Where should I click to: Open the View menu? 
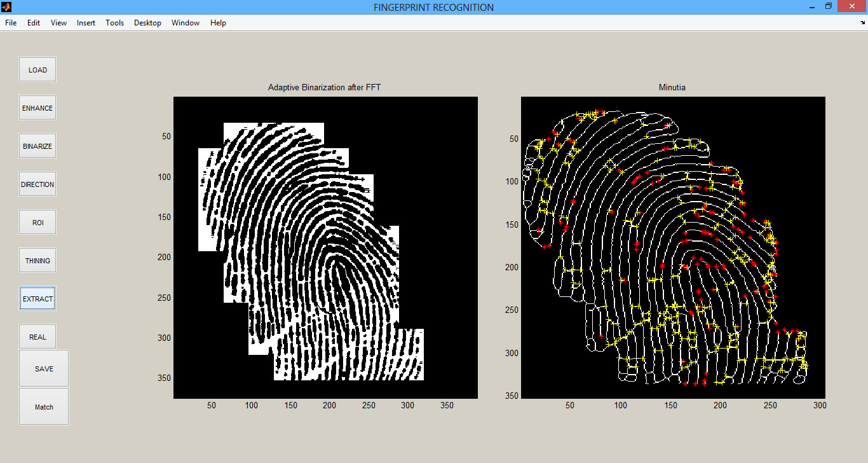tap(58, 23)
